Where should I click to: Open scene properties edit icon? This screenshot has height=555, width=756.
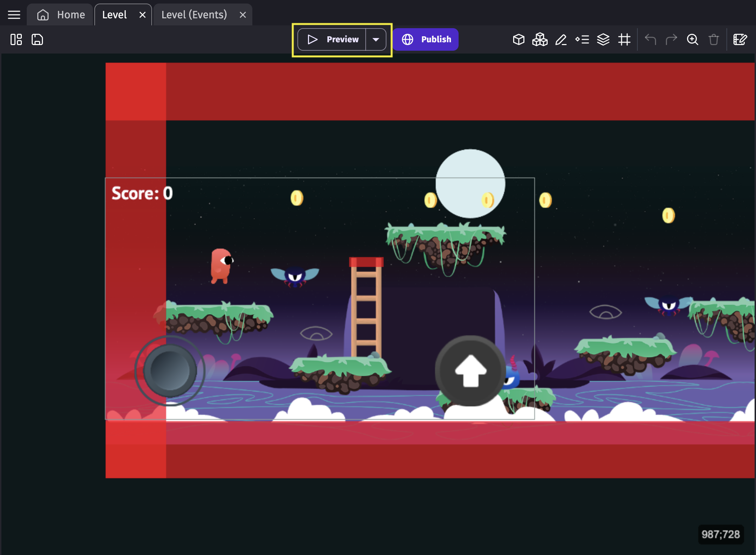740,39
